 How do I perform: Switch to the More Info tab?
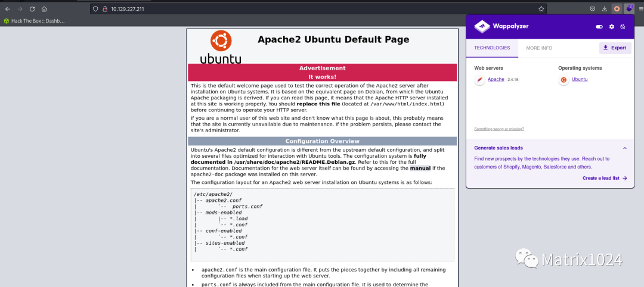point(539,48)
